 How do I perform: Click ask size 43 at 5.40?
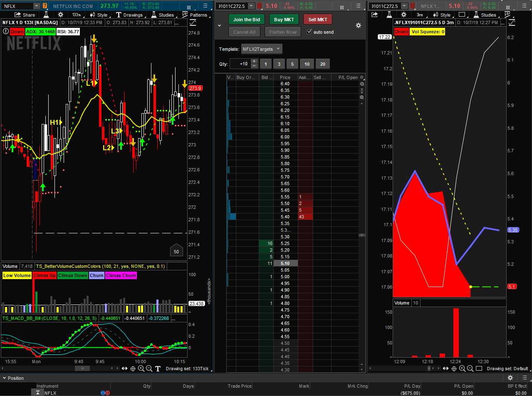304,217
